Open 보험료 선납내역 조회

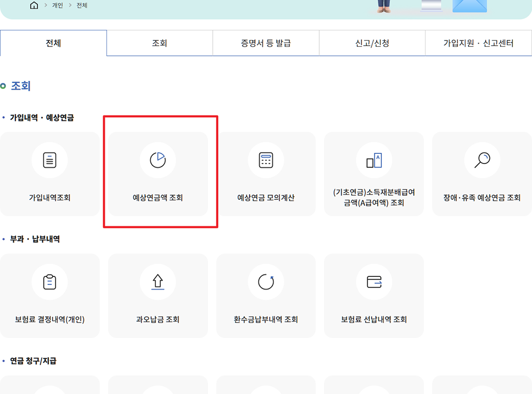coord(374,296)
